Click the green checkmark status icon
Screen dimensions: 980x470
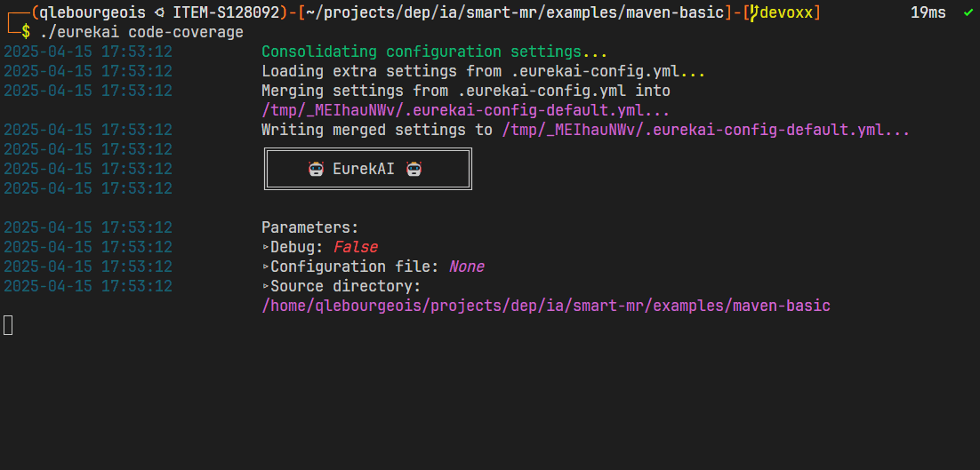pos(968,12)
